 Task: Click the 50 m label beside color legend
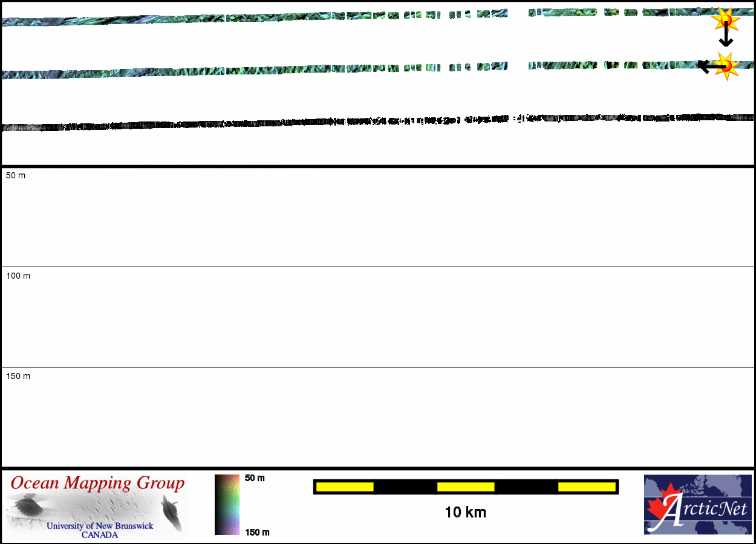pyautogui.click(x=255, y=478)
